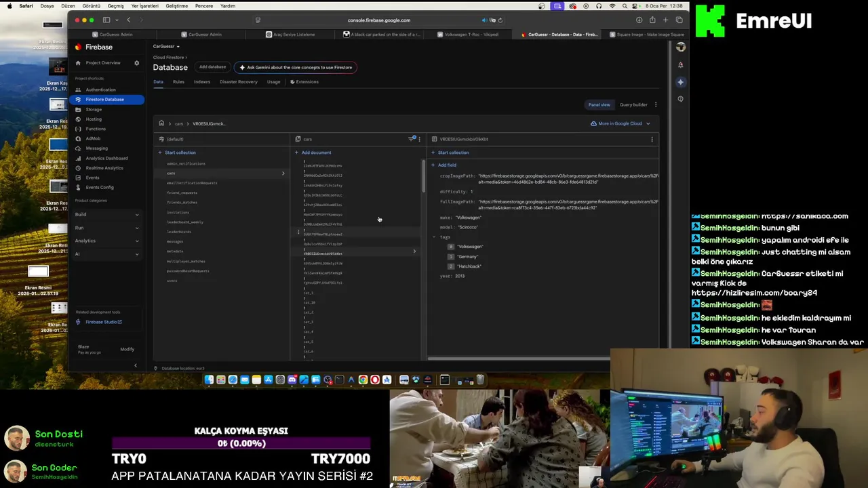Open Project Overview home icon
The height and width of the screenshot is (488, 868).
pyautogui.click(x=78, y=63)
